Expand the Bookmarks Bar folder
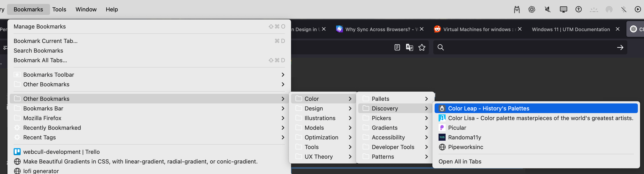Screen dimensions: 644x174 coord(149,108)
